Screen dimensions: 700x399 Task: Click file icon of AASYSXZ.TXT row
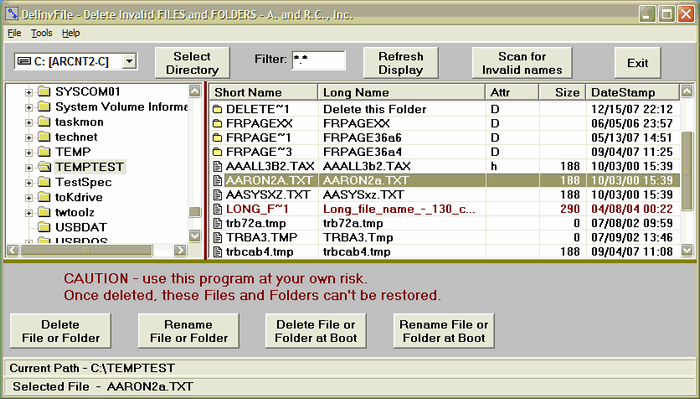coord(217,195)
